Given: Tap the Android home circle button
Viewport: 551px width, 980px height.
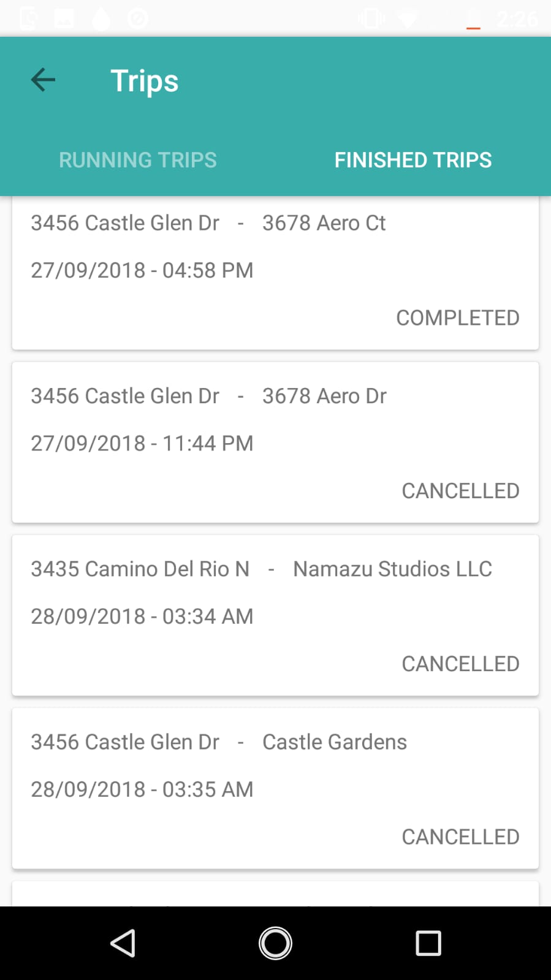Looking at the screenshot, I should 275,943.
